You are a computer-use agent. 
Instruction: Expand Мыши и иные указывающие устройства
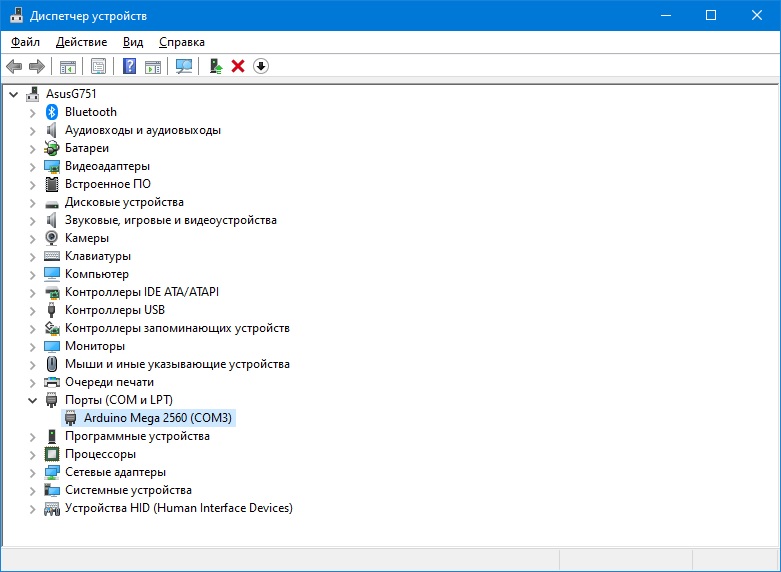(32, 364)
